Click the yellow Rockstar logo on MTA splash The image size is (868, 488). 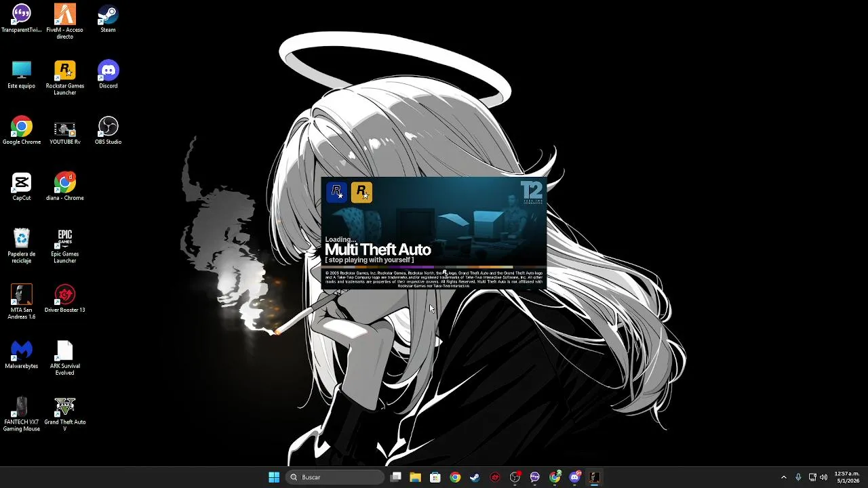point(361,192)
